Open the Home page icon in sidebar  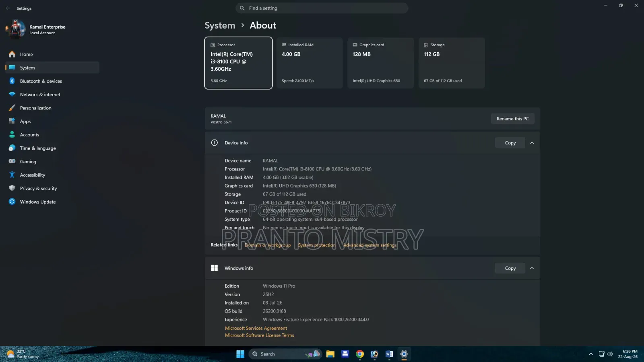click(12, 54)
